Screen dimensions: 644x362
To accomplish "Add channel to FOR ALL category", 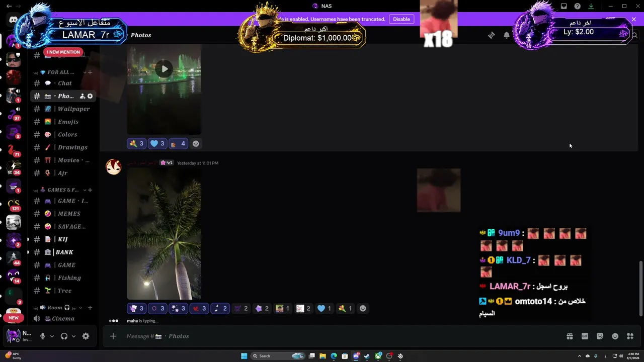I will tap(90, 72).
